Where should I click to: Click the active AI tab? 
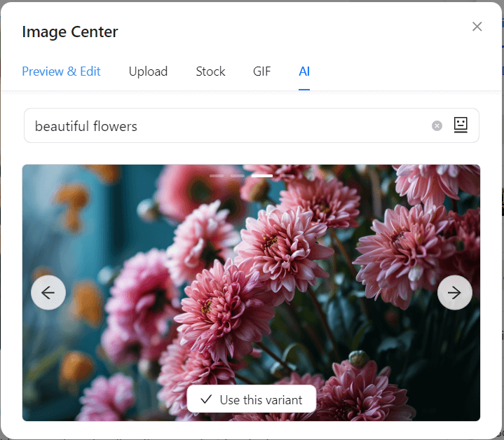click(304, 71)
